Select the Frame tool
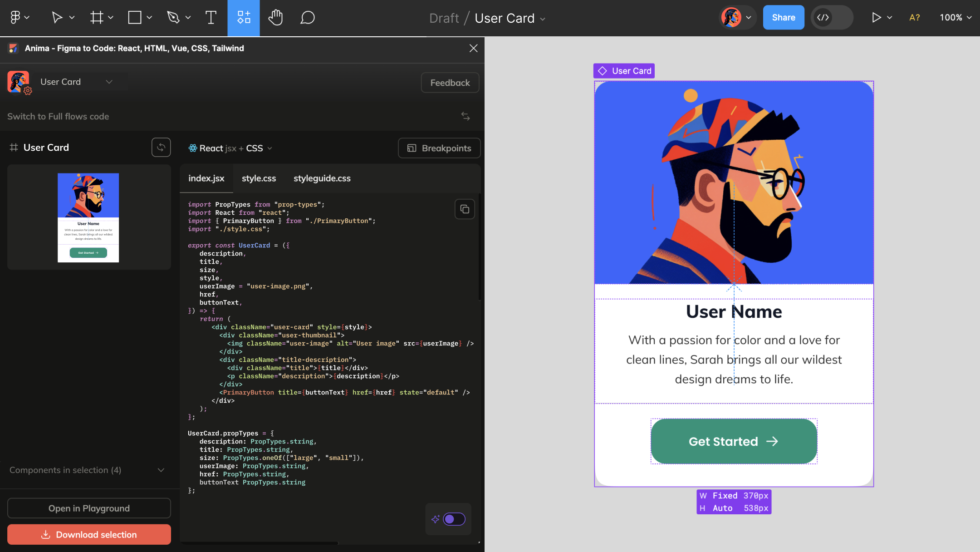 coord(96,18)
